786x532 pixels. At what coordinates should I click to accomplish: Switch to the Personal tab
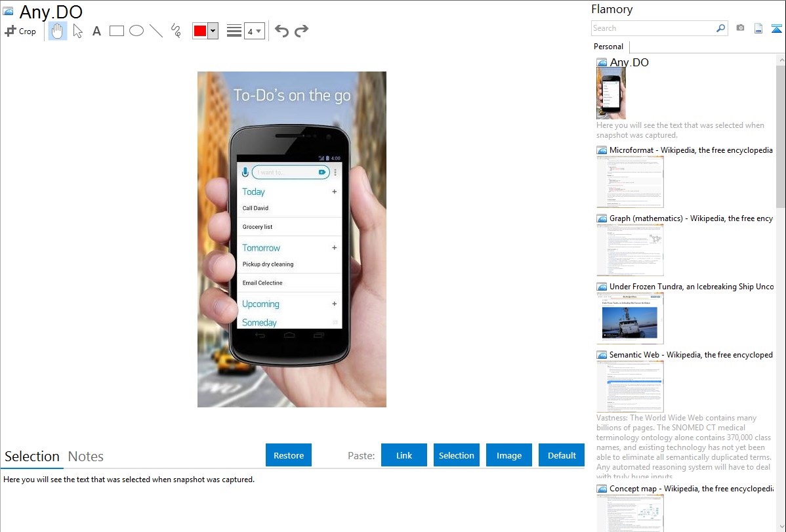tap(608, 47)
